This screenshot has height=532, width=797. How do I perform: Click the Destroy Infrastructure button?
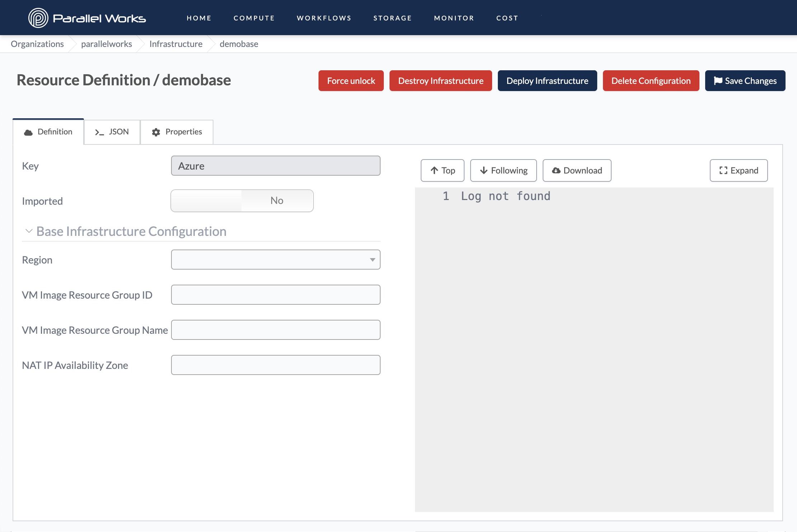pos(440,80)
